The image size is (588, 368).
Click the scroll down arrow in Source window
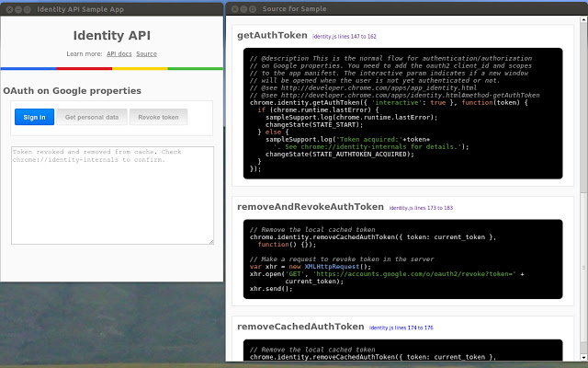584,357
